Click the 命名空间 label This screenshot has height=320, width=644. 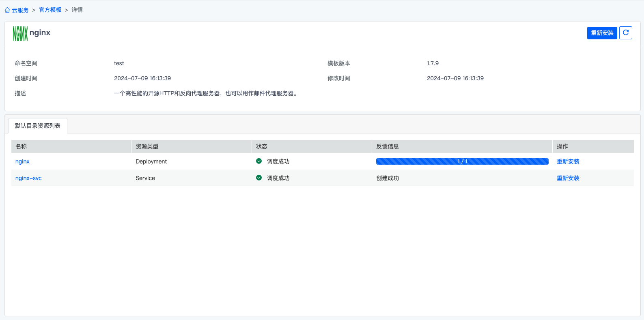tap(26, 63)
